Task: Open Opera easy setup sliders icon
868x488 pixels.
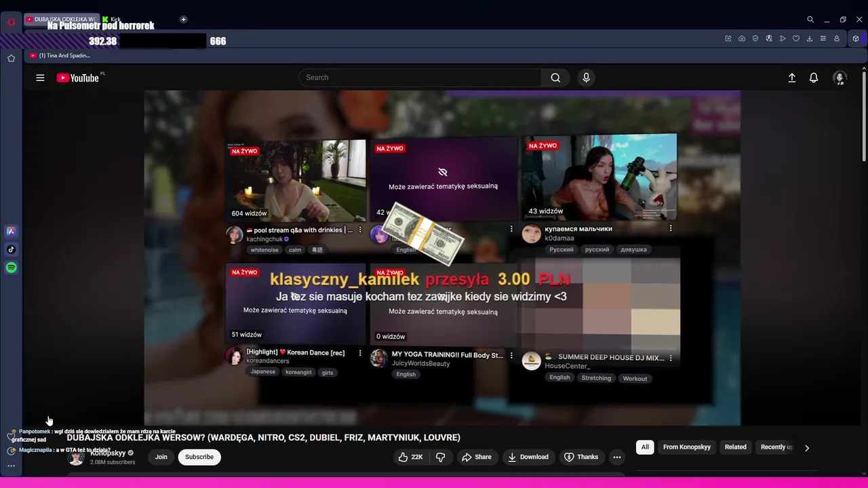Action: (x=823, y=39)
